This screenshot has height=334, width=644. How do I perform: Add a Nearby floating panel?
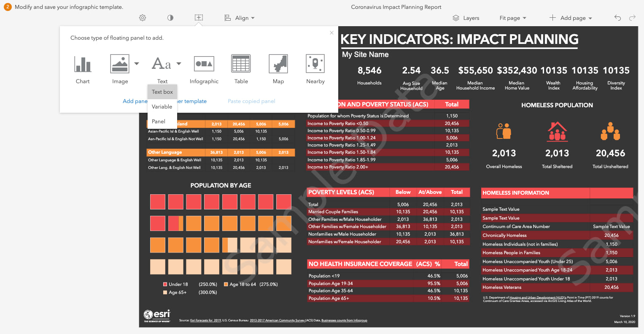tap(315, 69)
